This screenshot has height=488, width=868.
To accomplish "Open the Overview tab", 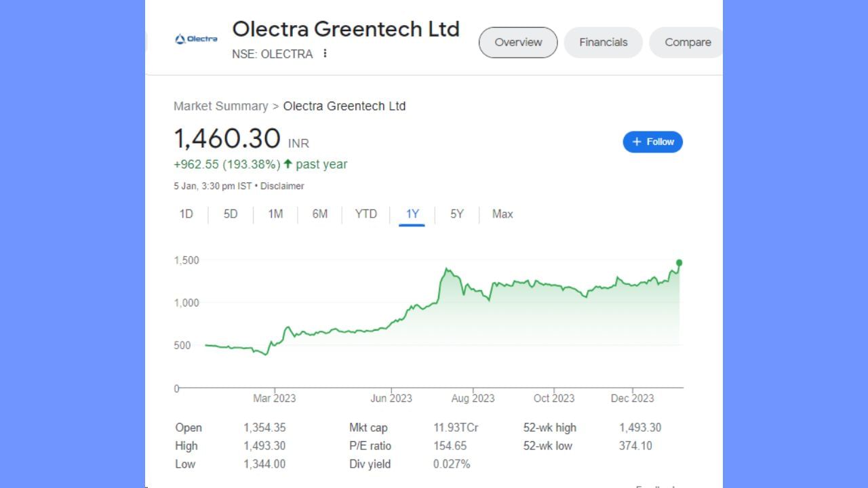I will [x=518, y=42].
